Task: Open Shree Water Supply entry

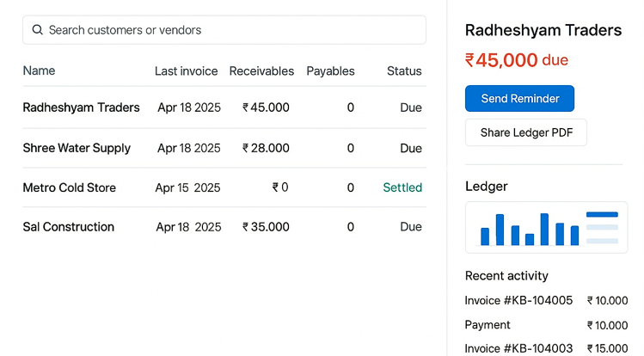Action: pos(224,148)
